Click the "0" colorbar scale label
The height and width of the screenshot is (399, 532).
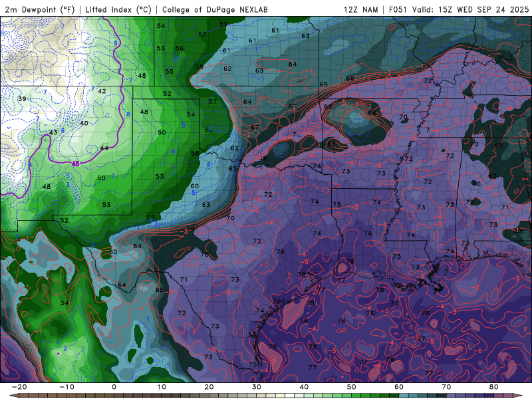[114, 387]
